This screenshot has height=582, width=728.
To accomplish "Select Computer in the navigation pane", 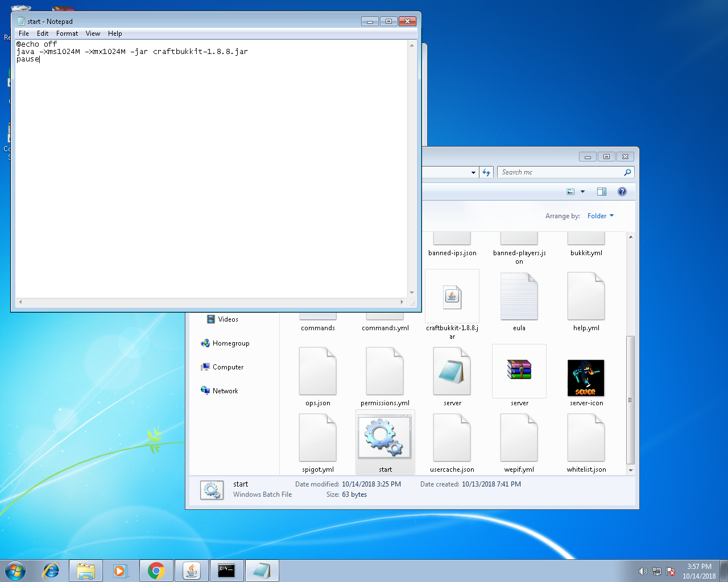I will [227, 367].
